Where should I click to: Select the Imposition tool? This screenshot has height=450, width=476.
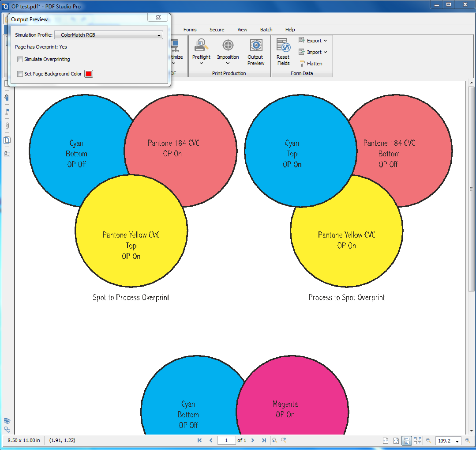(228, 51)
